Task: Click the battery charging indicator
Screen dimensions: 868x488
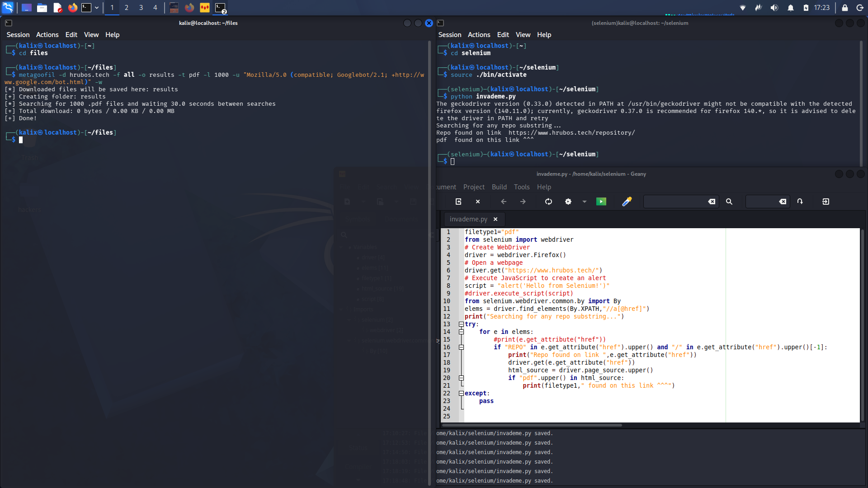Action: point(806,8)
